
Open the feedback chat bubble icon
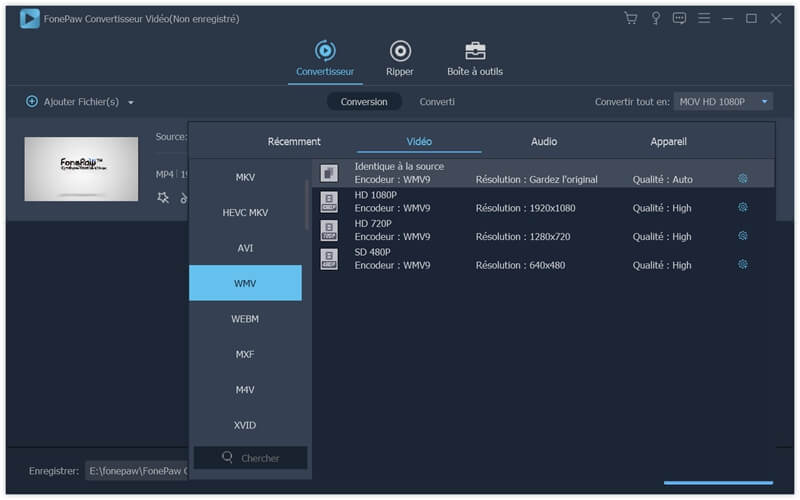click(x=679, y=18)
